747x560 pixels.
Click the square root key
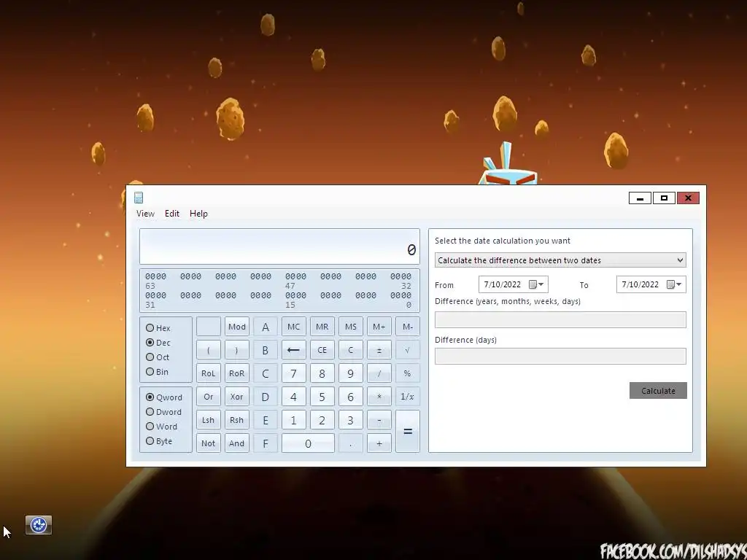pos(407,350)
